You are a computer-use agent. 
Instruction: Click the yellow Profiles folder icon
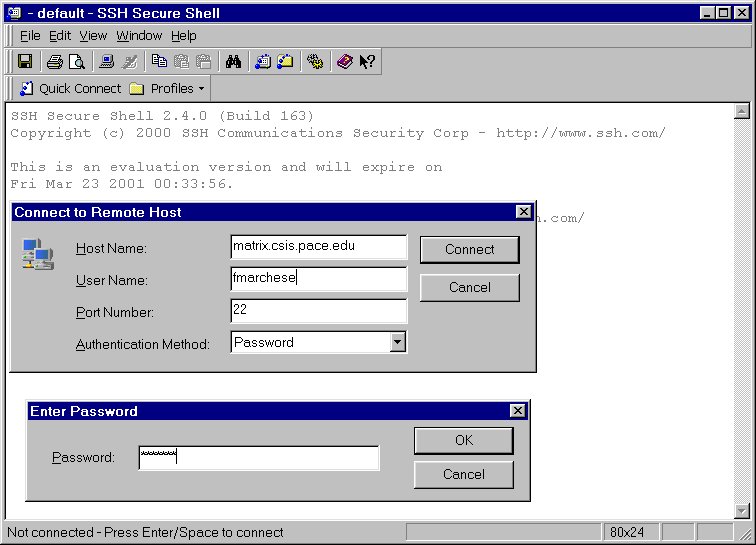click(x=137, y=89)
